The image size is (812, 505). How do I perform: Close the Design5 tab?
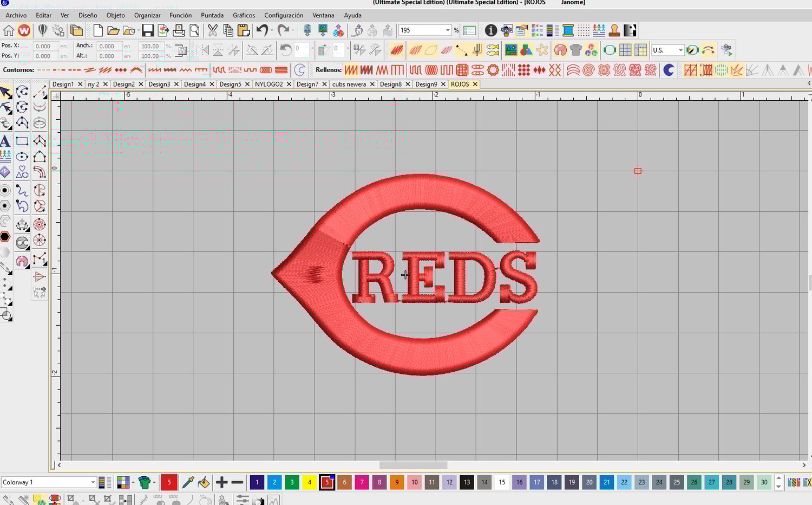[x=247, y=84]
